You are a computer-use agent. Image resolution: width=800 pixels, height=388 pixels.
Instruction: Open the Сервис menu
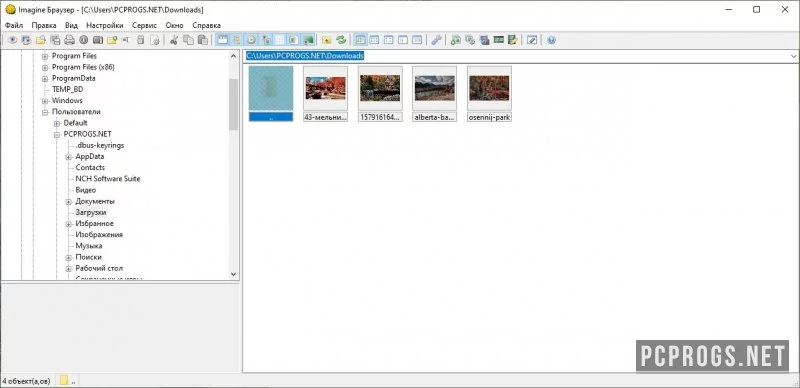click(144, 25)
